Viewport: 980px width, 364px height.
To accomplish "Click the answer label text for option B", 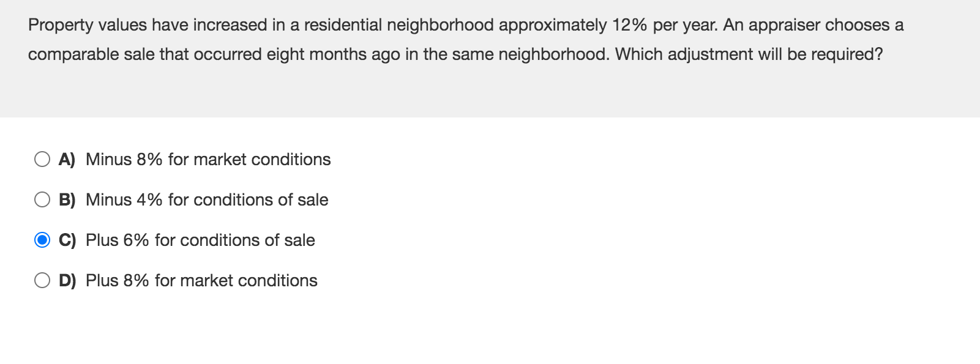I will 206,199.
